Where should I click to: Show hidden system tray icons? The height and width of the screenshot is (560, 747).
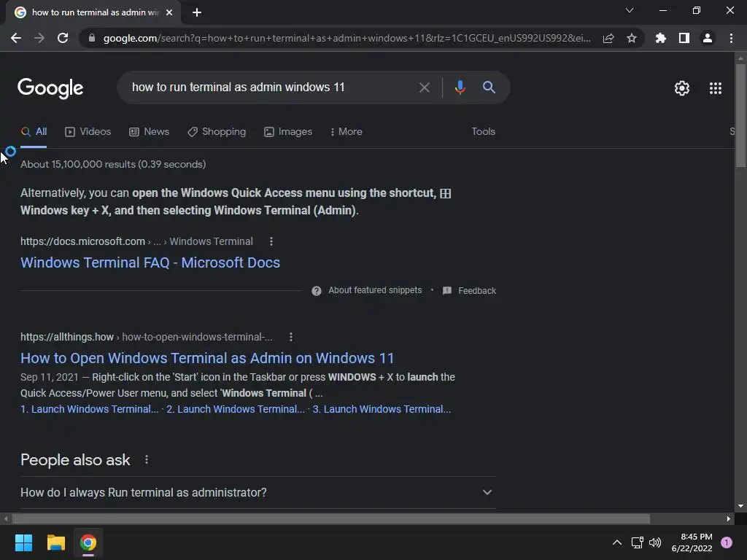pos(617,542)
